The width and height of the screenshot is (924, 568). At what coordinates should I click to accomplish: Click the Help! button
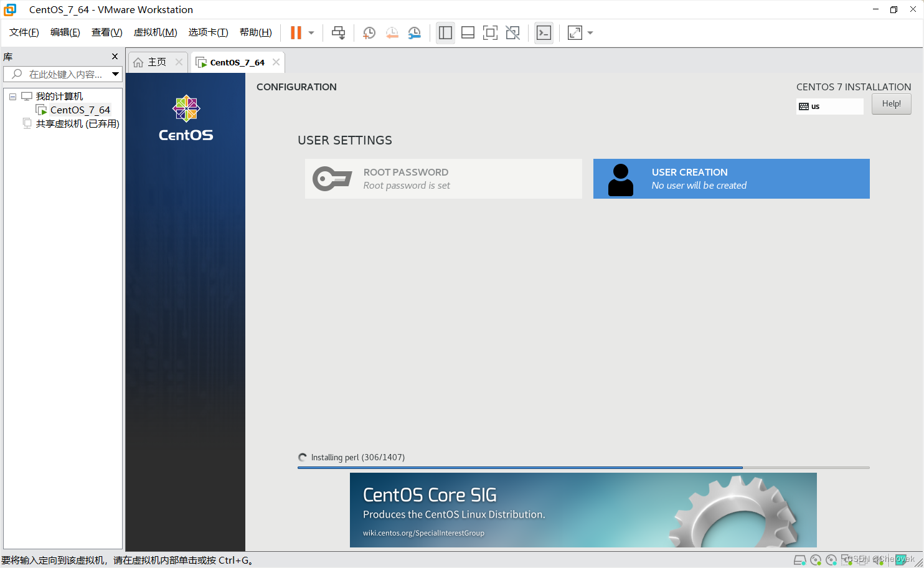(x=892, y=104)
